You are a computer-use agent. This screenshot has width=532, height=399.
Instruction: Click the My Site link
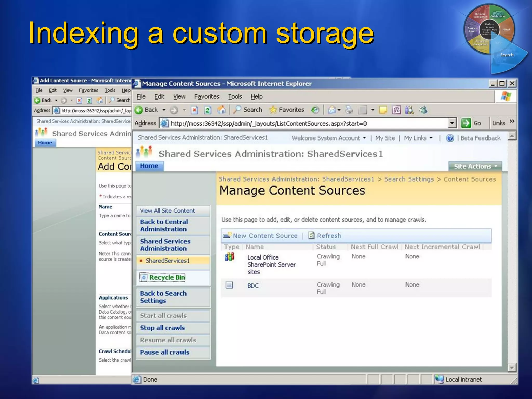pyautogui.click(x=385, y=138)
